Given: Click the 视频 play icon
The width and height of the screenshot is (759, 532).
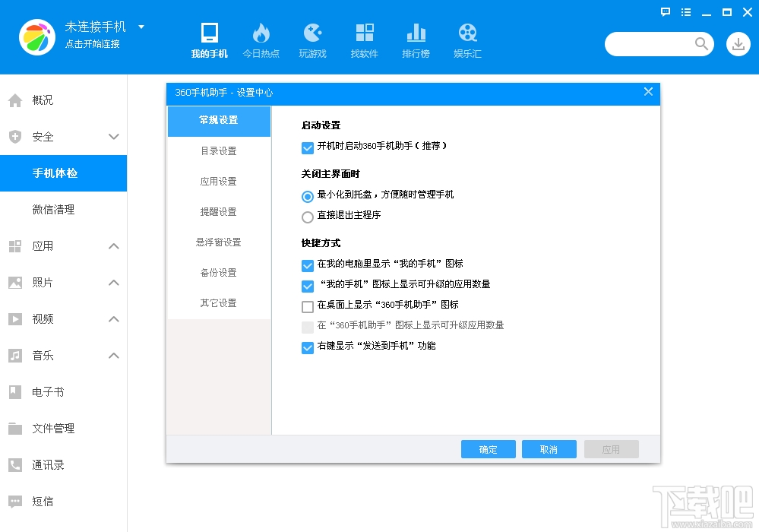Looking at the screenshot, I should 15,319.
